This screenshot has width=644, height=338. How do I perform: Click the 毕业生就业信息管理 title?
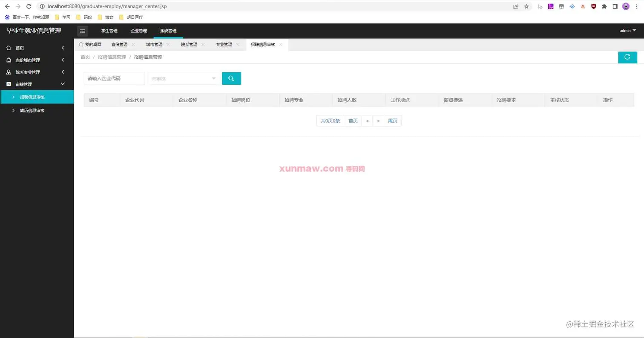click(34, 31)
